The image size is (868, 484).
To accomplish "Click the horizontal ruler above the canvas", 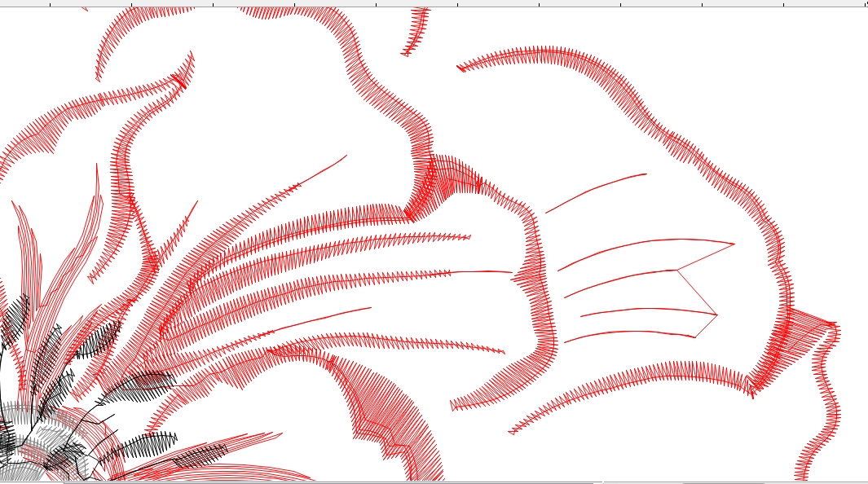I will point(434,3).
